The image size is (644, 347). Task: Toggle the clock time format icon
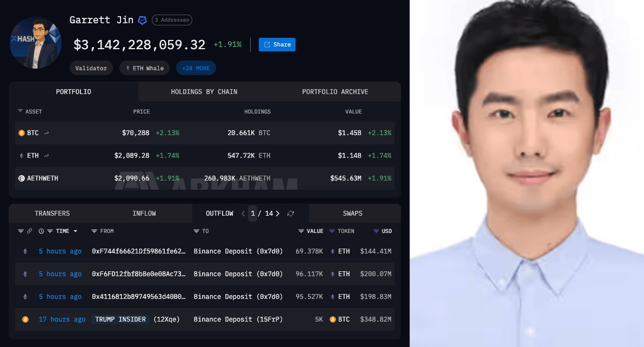[41, 231]
